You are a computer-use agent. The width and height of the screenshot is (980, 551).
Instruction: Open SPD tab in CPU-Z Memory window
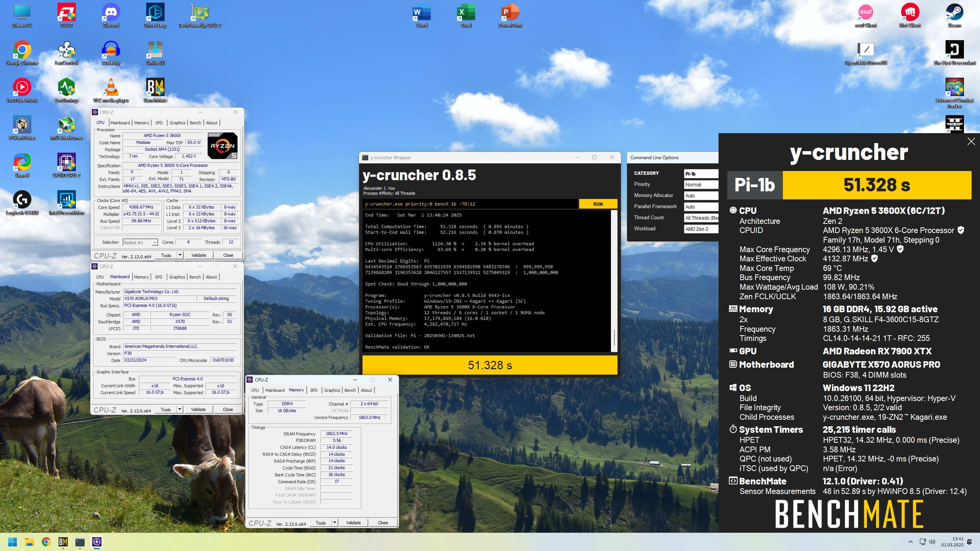314,390
